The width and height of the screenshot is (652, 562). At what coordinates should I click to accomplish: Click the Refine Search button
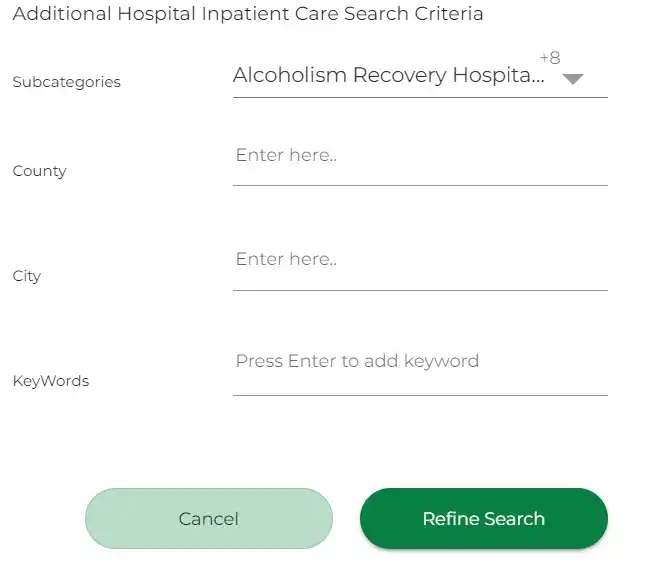tap(483, 518)
